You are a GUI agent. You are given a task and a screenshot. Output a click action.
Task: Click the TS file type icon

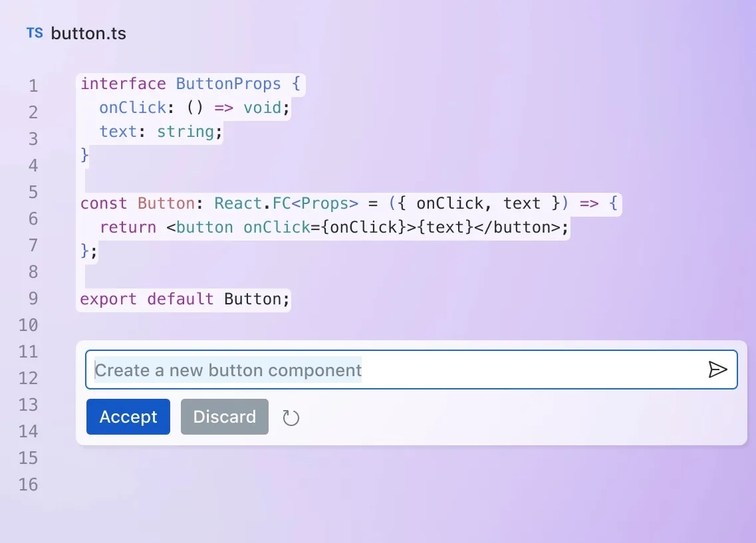click(x=35, y=33)
